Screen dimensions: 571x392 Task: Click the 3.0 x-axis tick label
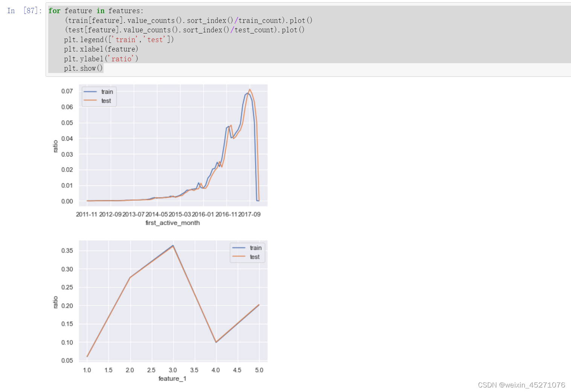[x=173, y=370]
